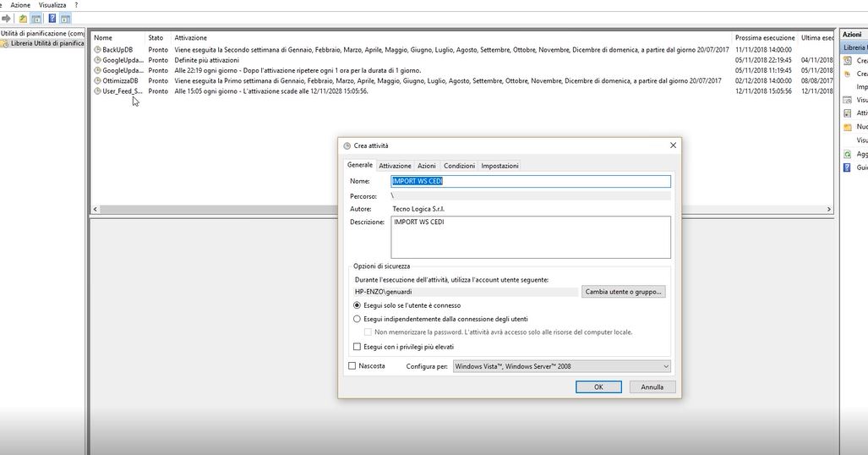Click 'Cambia utente o gruppo...' button
The height and width of the screenshot is (455, 868).
tap(624, 292)
